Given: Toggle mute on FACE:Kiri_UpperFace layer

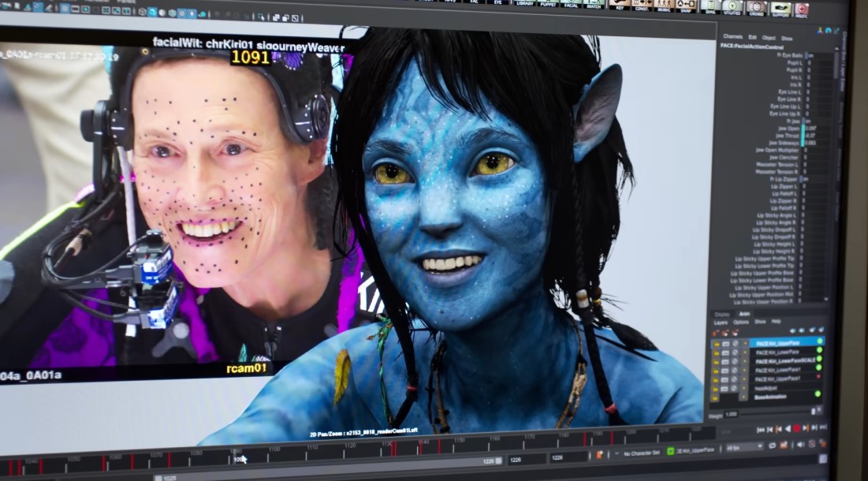Looking at the screenshot, I should click(725, 344).
